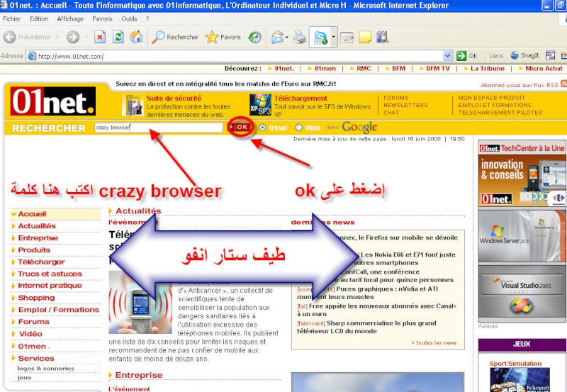Screen dimensions: 567x392
Task: Click the 01net. site logo
Action: (x=53, y=101)
